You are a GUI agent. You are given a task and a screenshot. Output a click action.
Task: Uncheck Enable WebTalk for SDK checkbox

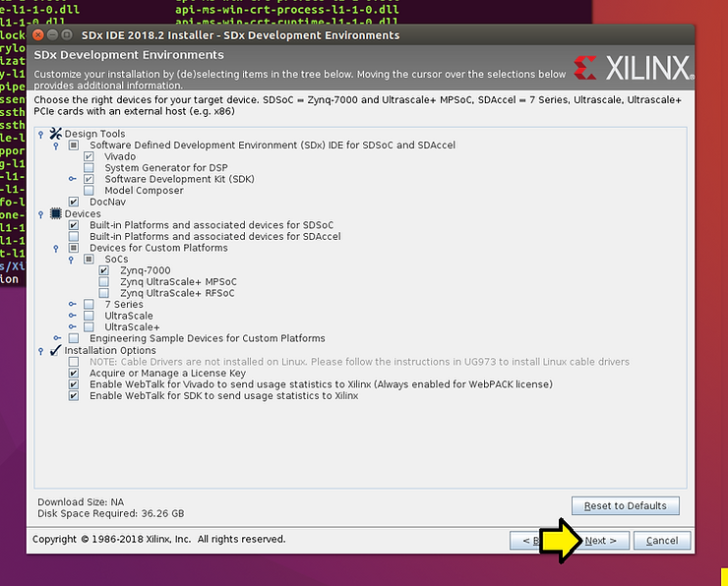74,396
